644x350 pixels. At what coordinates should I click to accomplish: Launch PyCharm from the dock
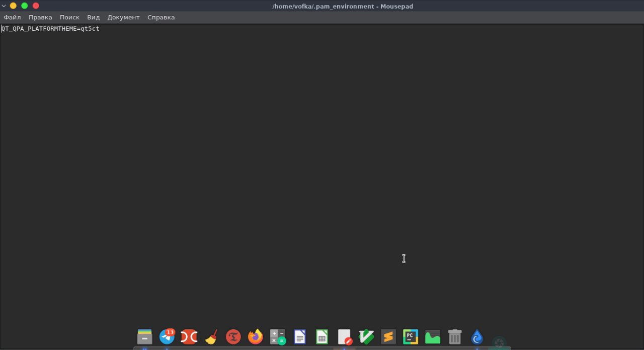[x=411, y=336]
